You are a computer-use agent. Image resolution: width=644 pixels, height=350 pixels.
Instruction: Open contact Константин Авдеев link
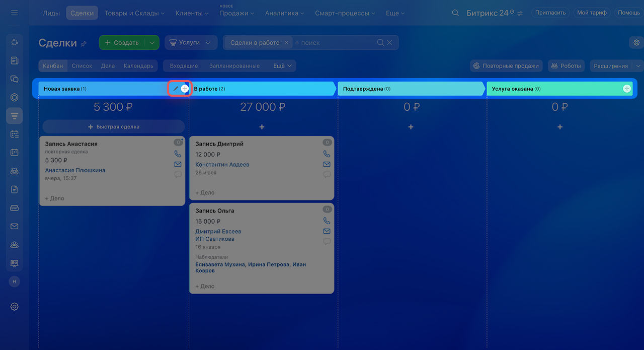[222, 165]
